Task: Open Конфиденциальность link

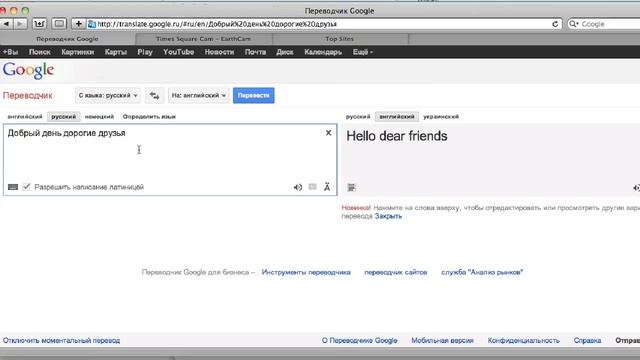Action: pyautogui.click(x=524, y=340)
